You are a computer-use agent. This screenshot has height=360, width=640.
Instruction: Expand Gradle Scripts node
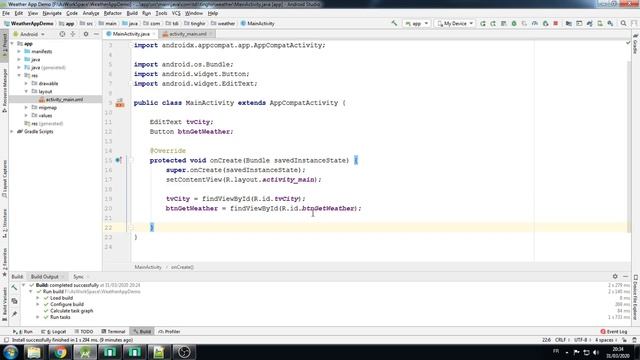click(x=12, y=132)
